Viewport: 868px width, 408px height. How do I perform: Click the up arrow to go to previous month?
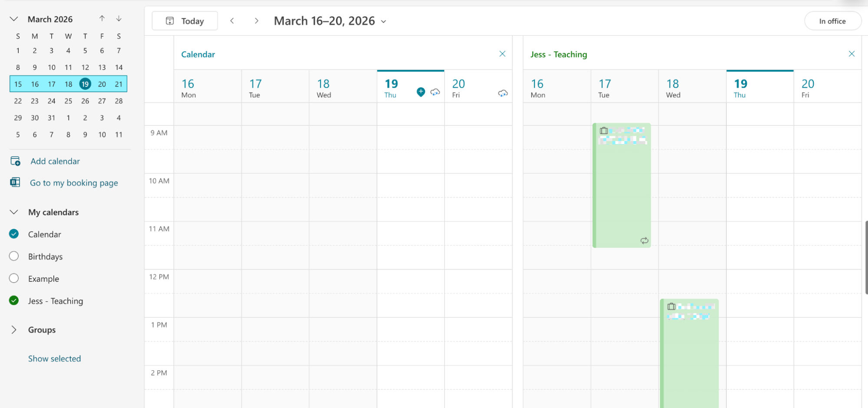pyautogui.click(x=102, y=18)
